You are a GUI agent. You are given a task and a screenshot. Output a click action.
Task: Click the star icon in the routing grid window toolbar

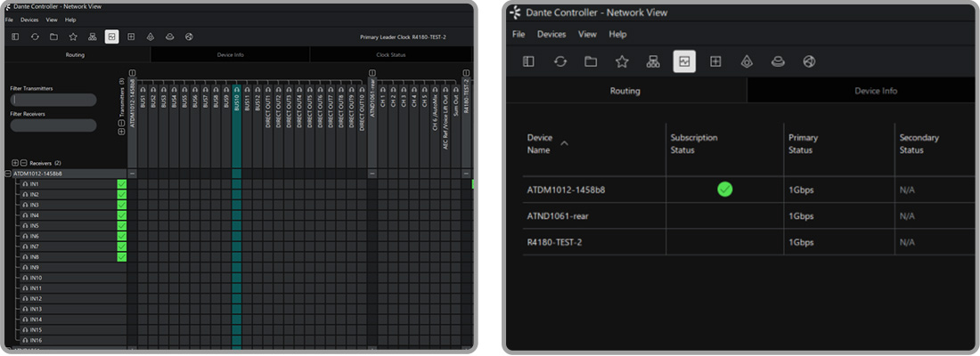[x=73, y=36]
